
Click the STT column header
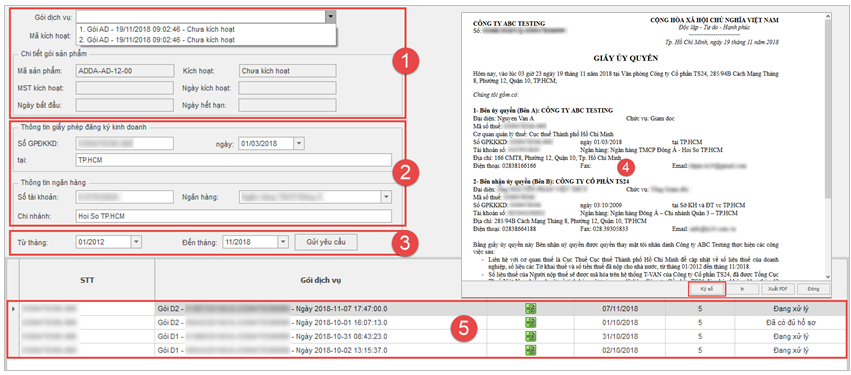click(87, 280)
